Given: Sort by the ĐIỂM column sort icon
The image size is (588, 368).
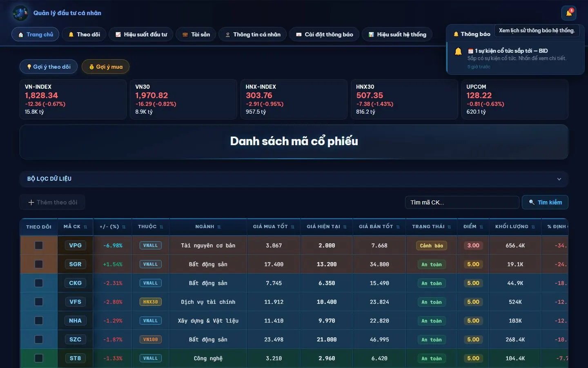Looking at the screenshot, I should [x=481, y=227].
